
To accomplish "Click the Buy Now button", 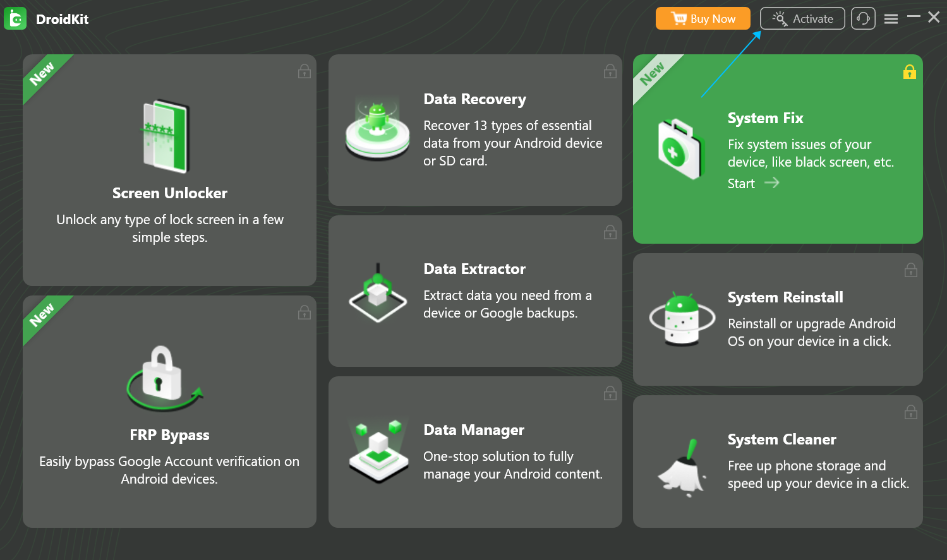I will (703, 18).
